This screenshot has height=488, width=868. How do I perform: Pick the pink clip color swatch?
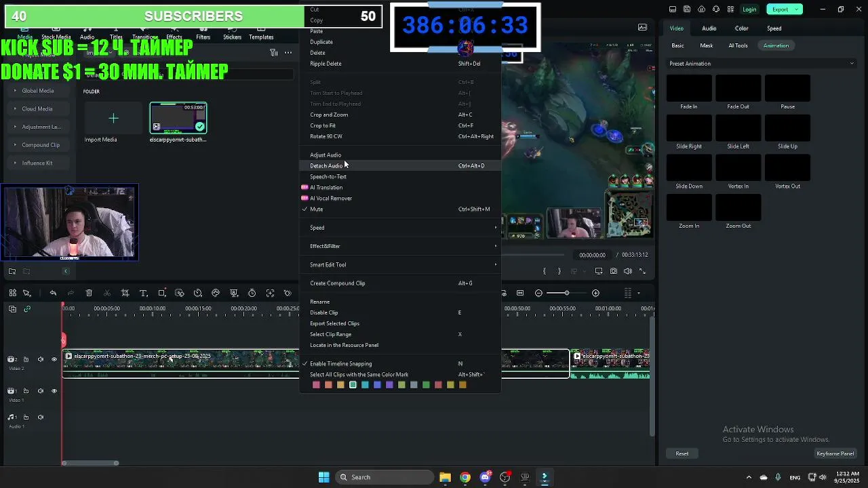[316, 385]
